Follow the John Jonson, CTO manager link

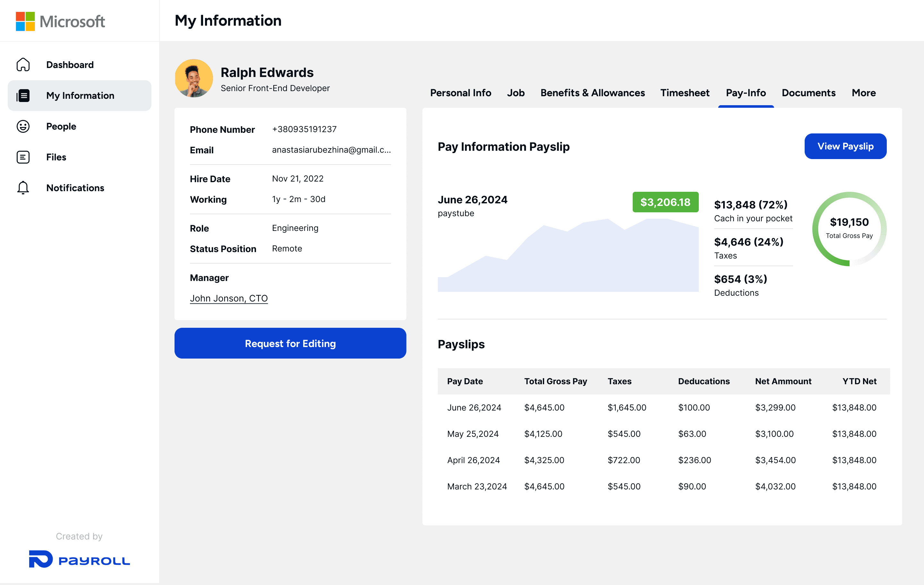[229, 298]
